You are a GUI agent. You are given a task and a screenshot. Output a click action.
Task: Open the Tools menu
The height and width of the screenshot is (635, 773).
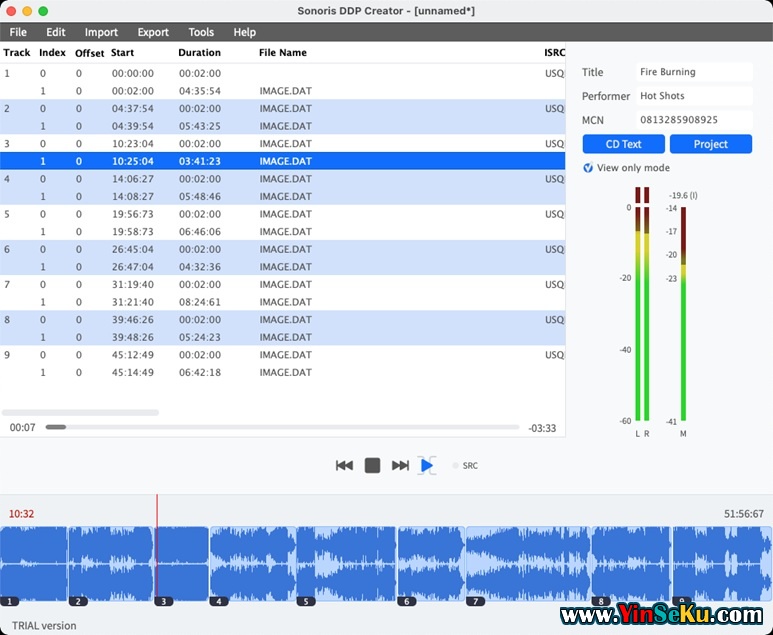(201, 32)
